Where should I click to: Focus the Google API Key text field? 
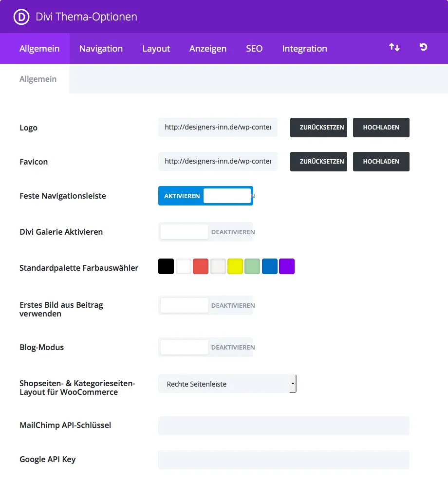[x=283, y=460]
